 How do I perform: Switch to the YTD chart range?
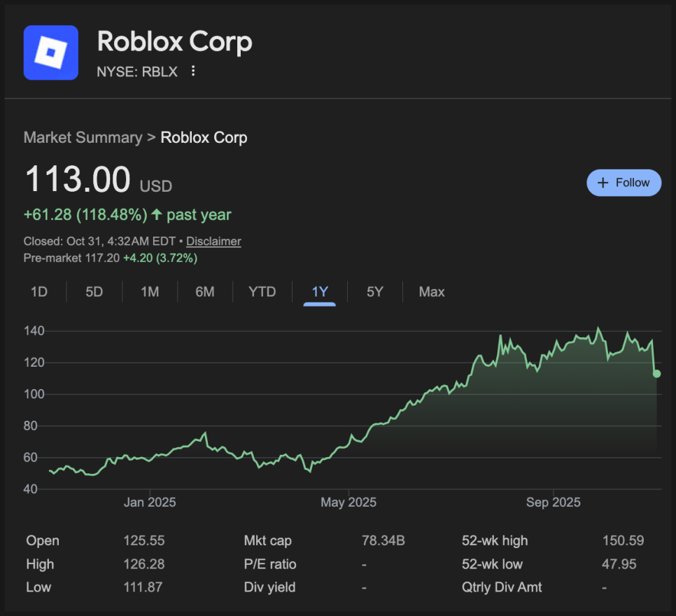click(x=262, y=292)
